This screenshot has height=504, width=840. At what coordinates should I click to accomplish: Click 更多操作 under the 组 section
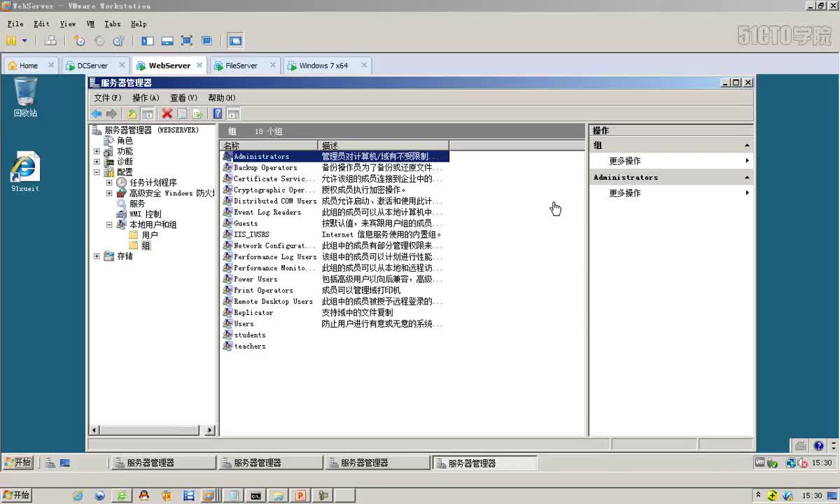624,161
